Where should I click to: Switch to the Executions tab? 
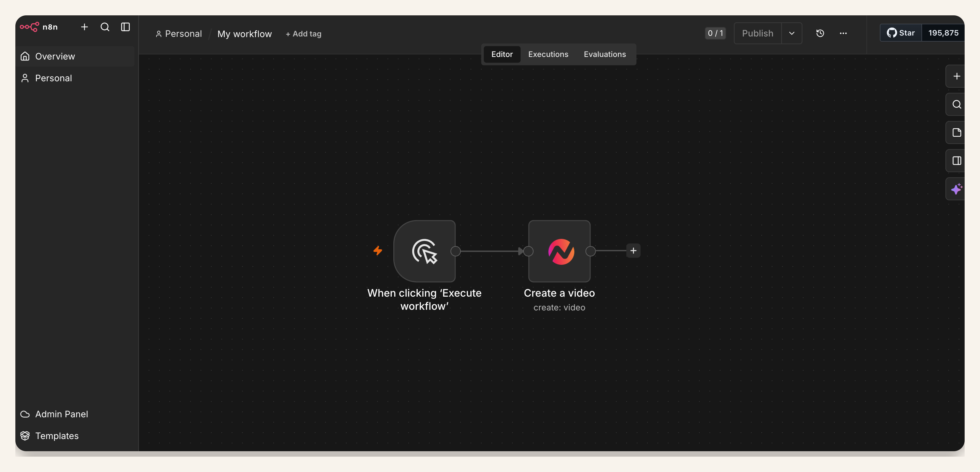click(548, 54)
